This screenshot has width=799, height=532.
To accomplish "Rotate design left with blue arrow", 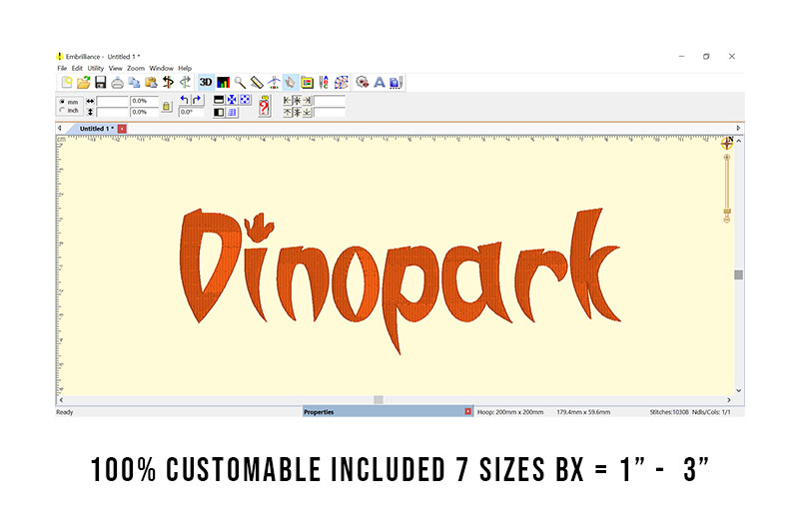I will coord(184,100).
